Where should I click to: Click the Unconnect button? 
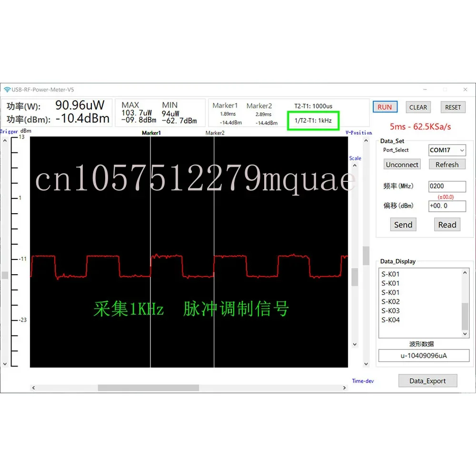(x=402, y=165)
